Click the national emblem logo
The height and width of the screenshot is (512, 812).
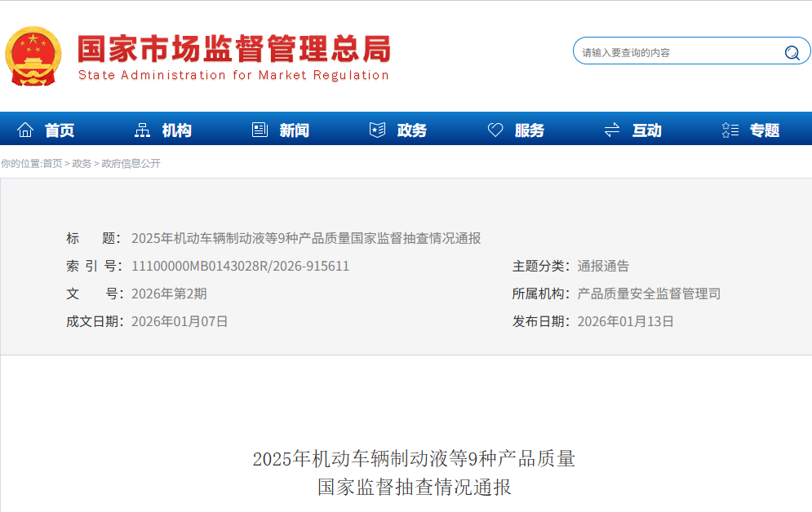(x=33, y=55)
